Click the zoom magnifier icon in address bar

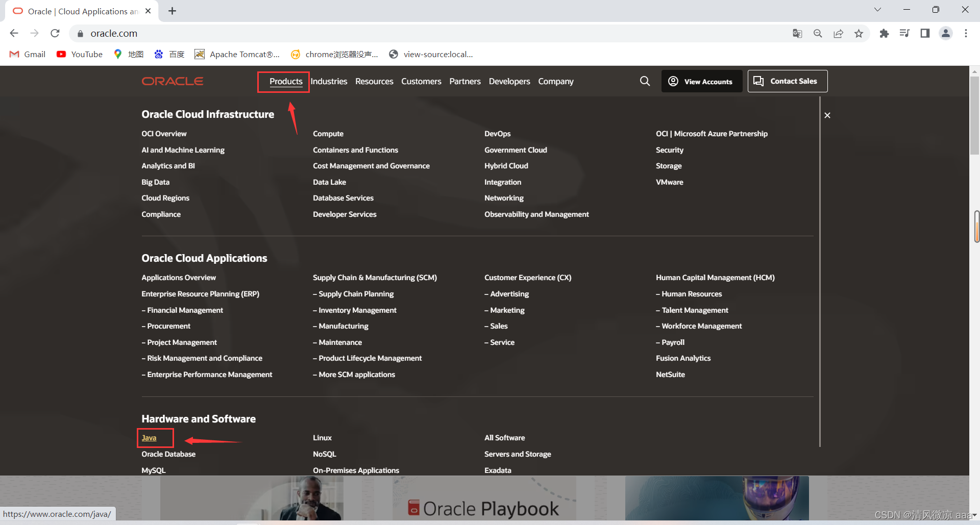coord(818,33)
